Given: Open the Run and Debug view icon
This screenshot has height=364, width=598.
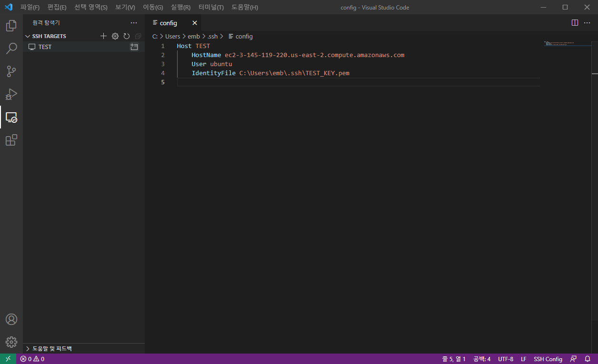Looking at the screenshot, I should [x=11, y=94].
